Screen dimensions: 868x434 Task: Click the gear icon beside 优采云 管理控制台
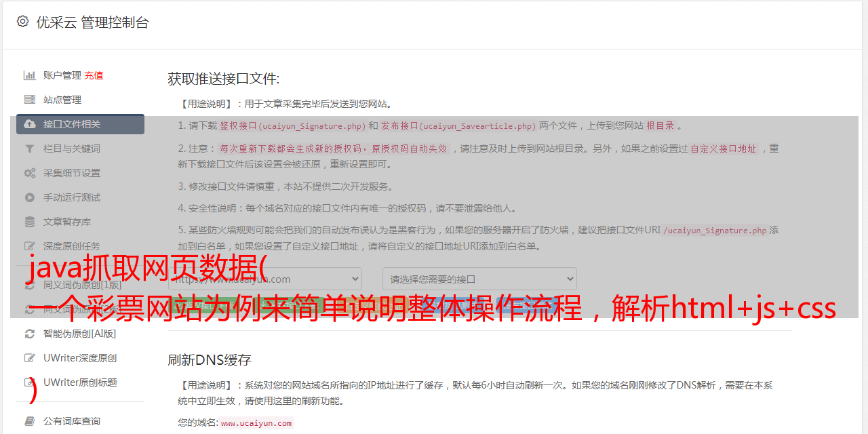23,22
